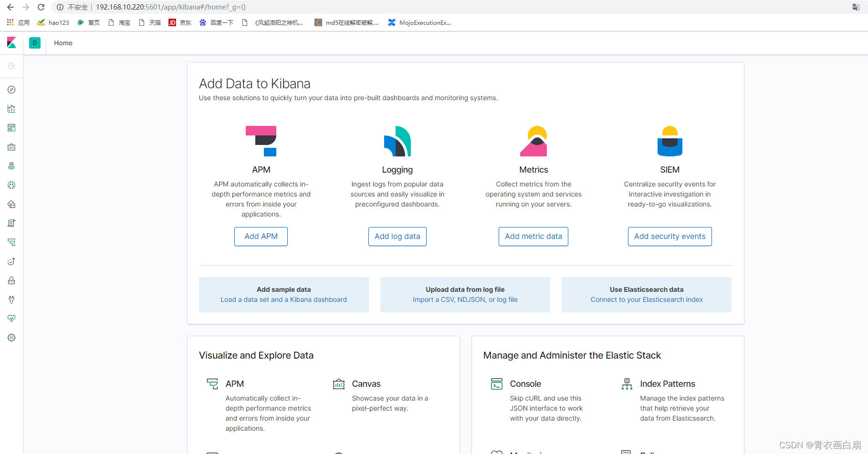Click the large Logging logo
Screen dimensions: 868x454
[397, 141]
